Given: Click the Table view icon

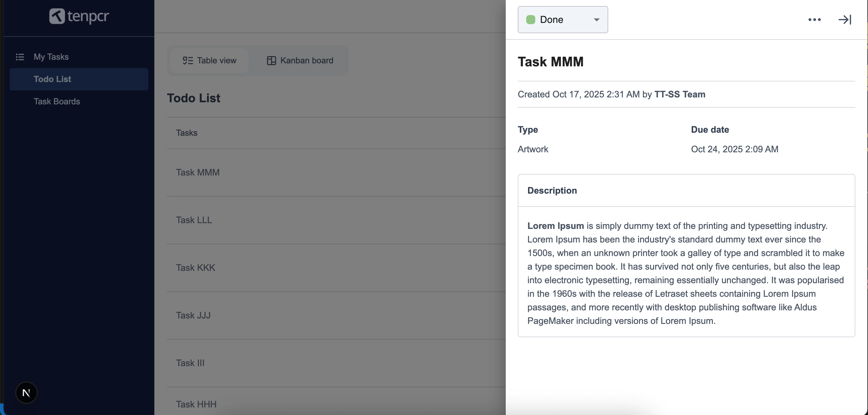Looking at the screenshot, I should 188,61.
